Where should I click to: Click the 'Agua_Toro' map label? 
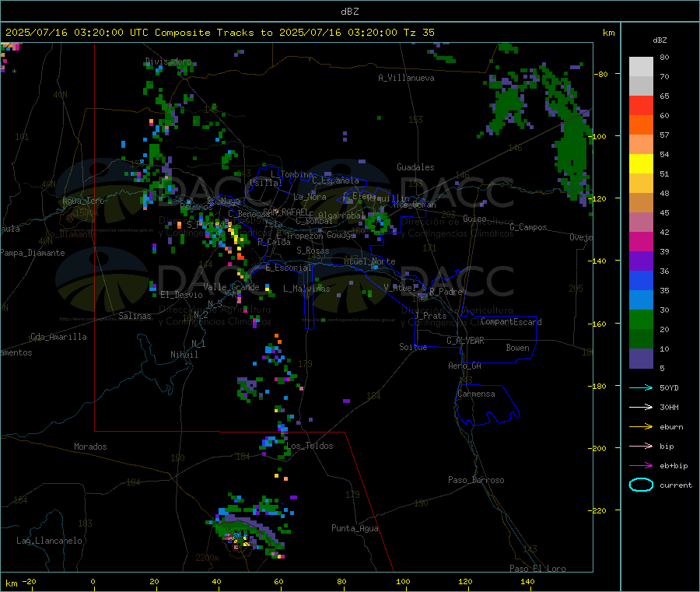[x=83, y=201]
